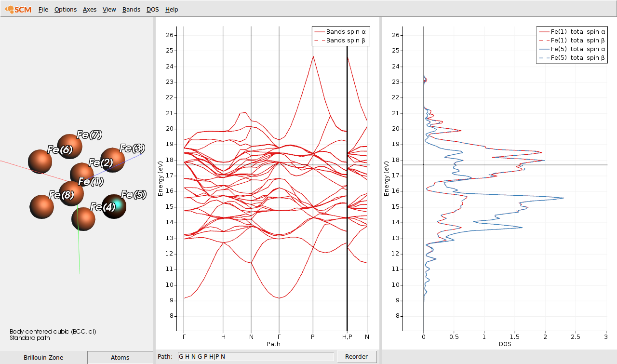Image resolution: width=617 pixels, height=364 pixels.
Task: Open the Help menu
Action: [x=171, y=9]
